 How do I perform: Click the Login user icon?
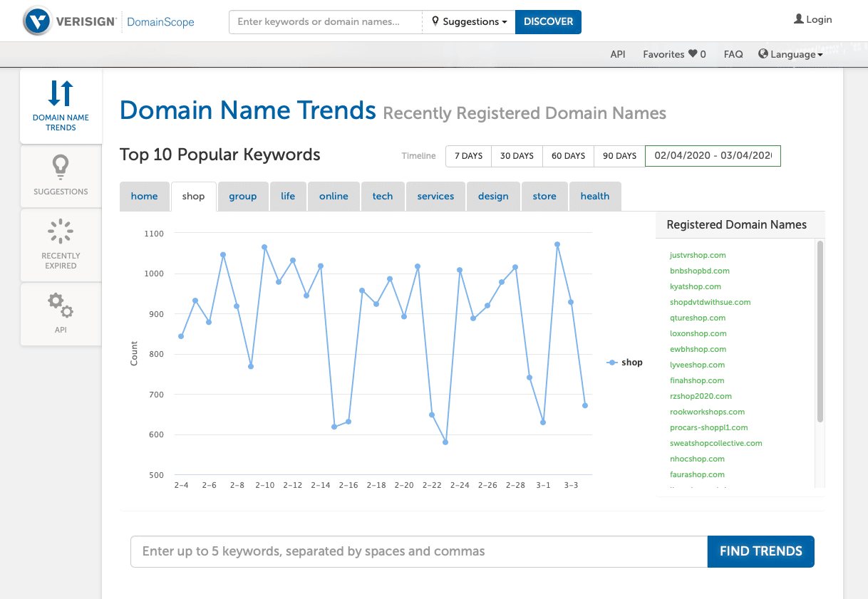point(799,19)
